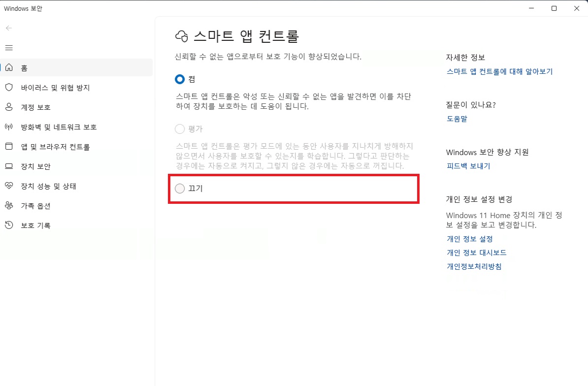The height and width of the screenshot is (386, 588).
Task: Click the Windows 보안 향상 지원 heading
Action: pos(487,152)
